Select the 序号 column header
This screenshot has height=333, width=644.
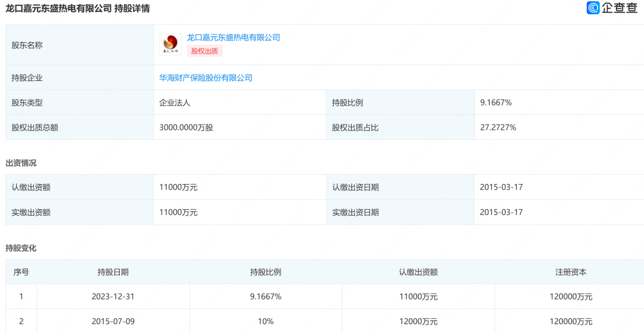(x=21, y=272)
